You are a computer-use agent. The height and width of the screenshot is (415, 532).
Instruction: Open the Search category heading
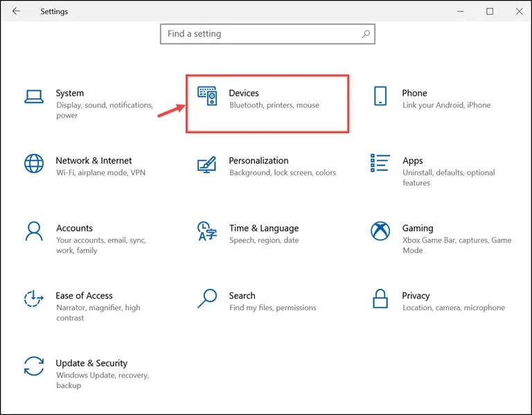[242, 296]
